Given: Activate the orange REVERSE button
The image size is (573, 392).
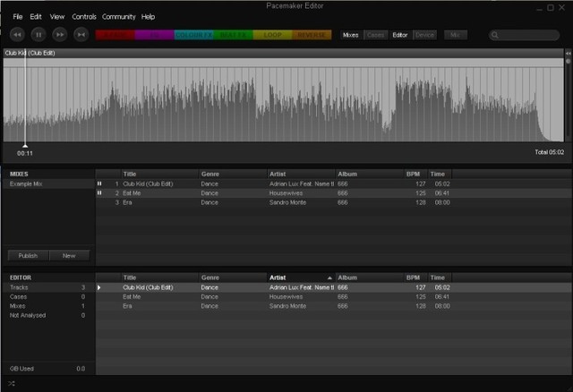Looking at the screenshot, I should point(312,35).
